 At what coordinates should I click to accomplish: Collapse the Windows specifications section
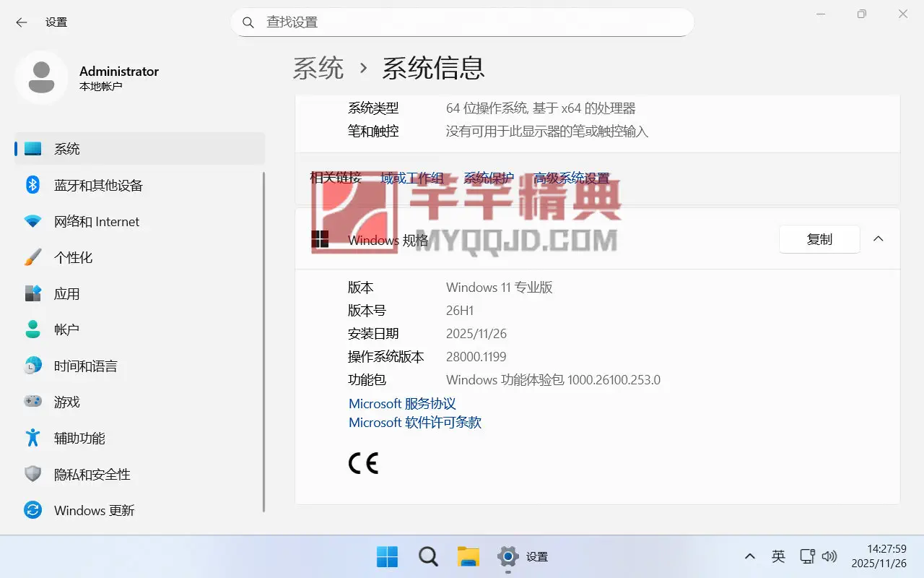[x=878, y=239]
